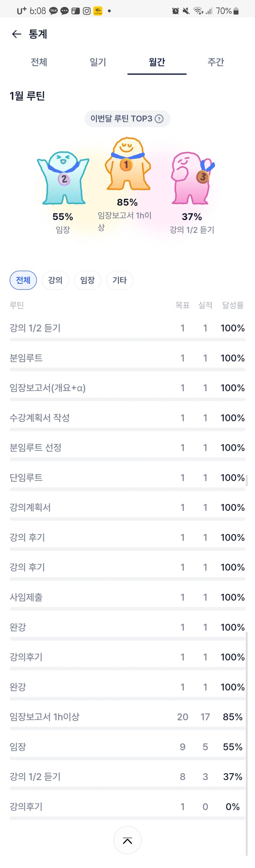The height and width of the screenshot is (868, 255).
Task: Select the 임장 filter chip
Action: pyautogui.click(x=88, y=280)
